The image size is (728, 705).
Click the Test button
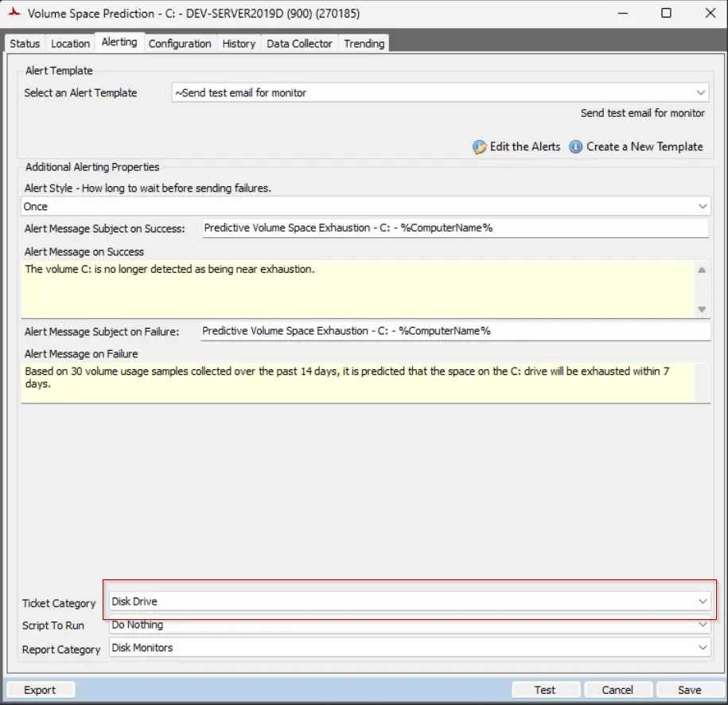click(x=545, y=690)
